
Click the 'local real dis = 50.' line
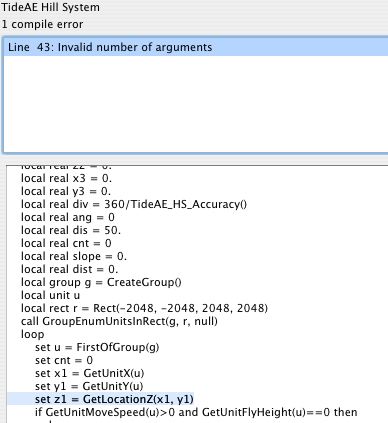(x=71, y=230)
